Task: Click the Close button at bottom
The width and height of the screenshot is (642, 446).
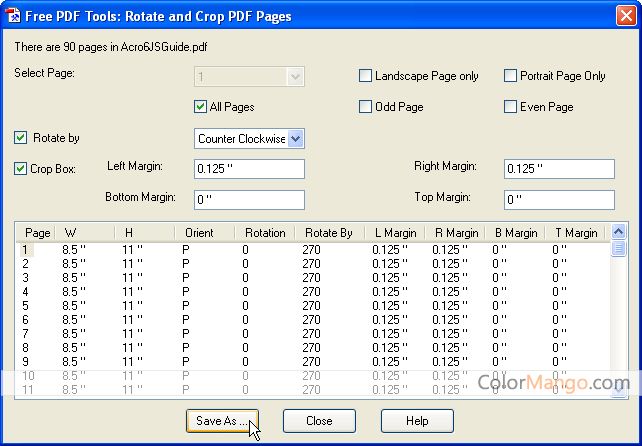Action: (x=319, y=421)
